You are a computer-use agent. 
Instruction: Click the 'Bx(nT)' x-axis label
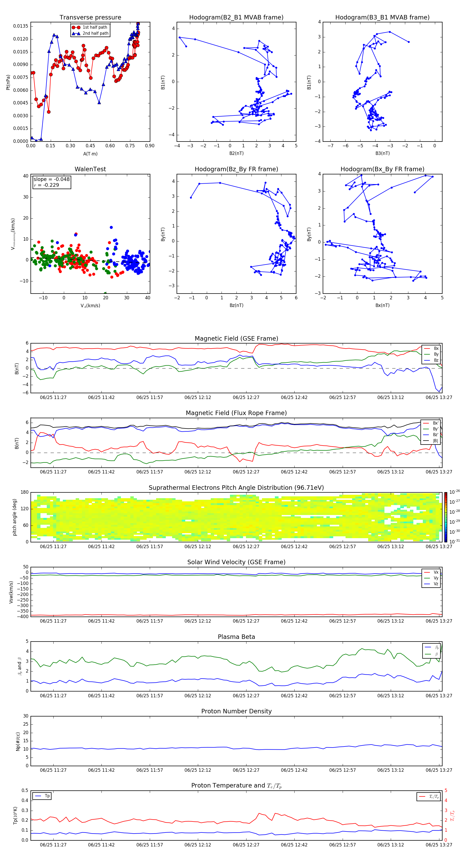pyautogui.click(x=382, y=305)
